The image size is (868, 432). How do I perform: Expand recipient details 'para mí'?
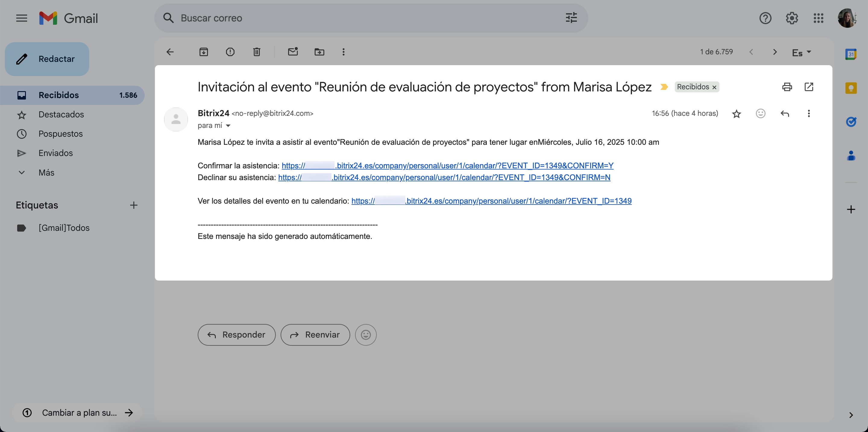pyautogui.click(x=228, y=126)
